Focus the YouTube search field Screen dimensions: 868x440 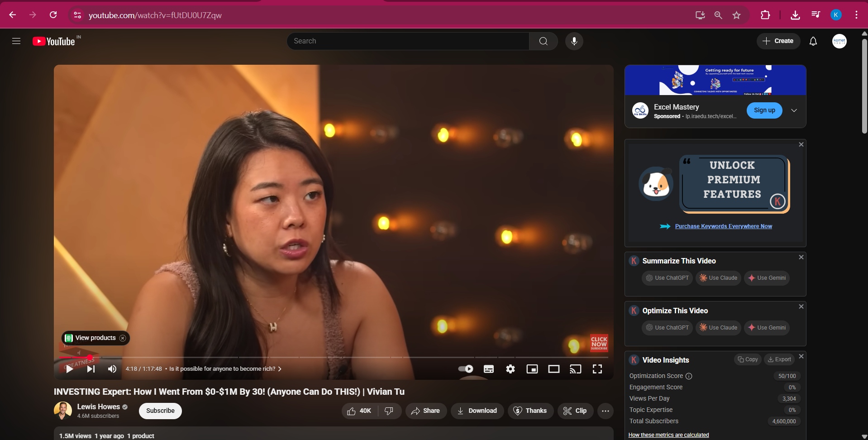pyautogui.click(x=408, y=41)
